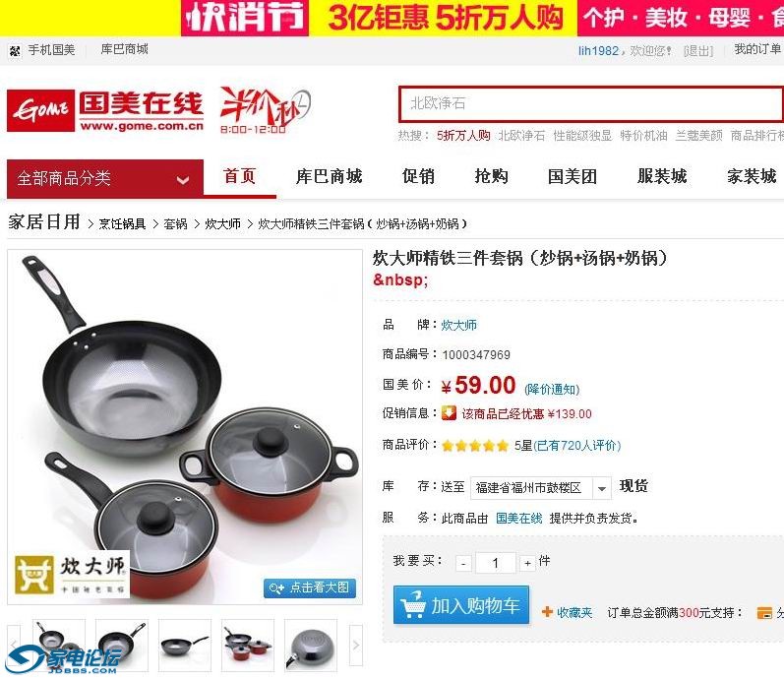
Task: Click the five-star rating icons
Action: tap(475, 446)
